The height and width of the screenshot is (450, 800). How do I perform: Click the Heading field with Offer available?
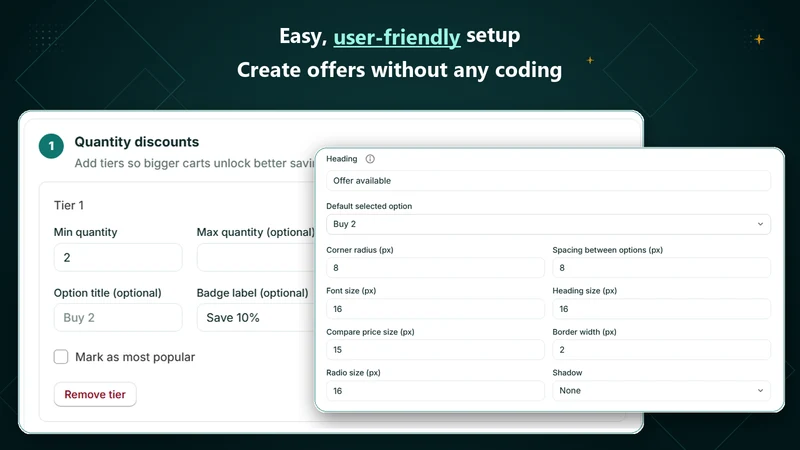548,181
